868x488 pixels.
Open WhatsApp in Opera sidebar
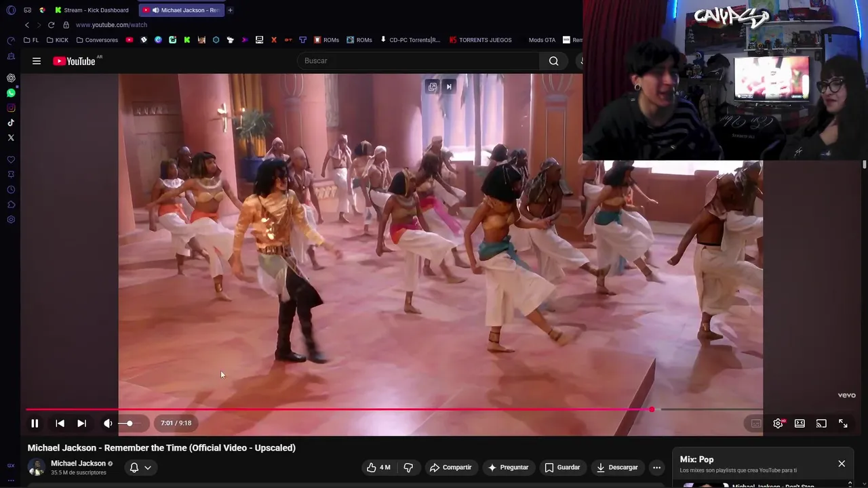[x=11, y=93]
